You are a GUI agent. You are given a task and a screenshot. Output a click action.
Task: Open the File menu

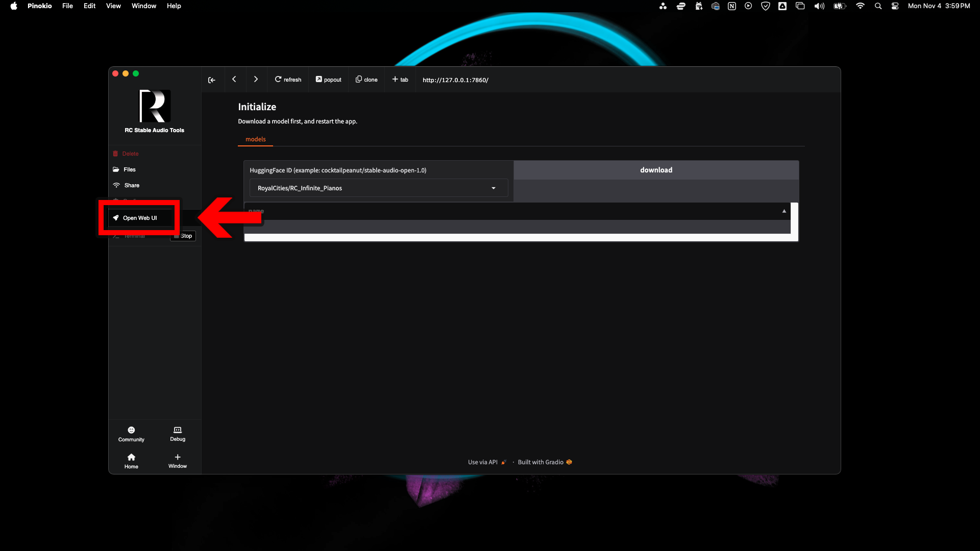coord(67,6)
